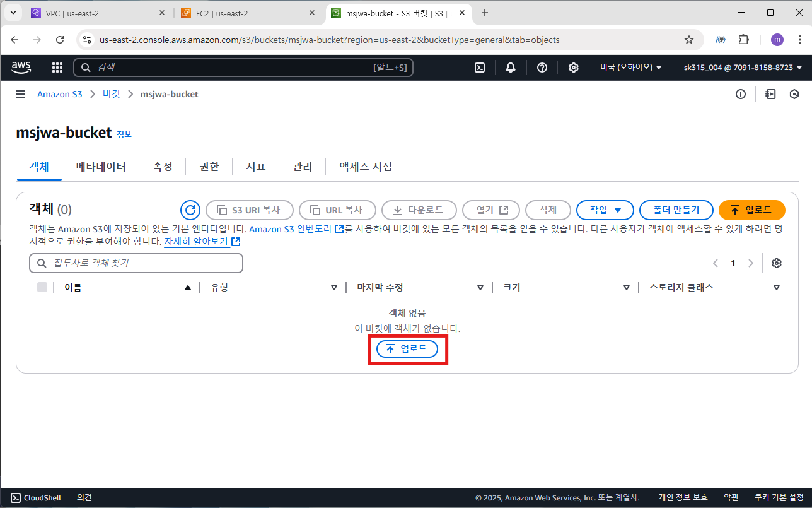The width and height of the screenshot is (812, 508).
Task: Switch to the 지표 tab
Action: click(256, 167)
